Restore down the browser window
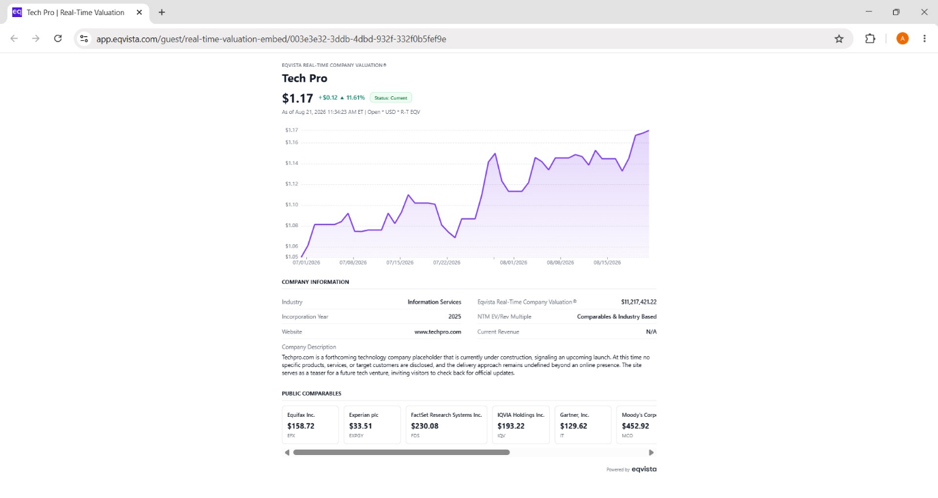This screenshot has height=498, width=938. [896, 12]
